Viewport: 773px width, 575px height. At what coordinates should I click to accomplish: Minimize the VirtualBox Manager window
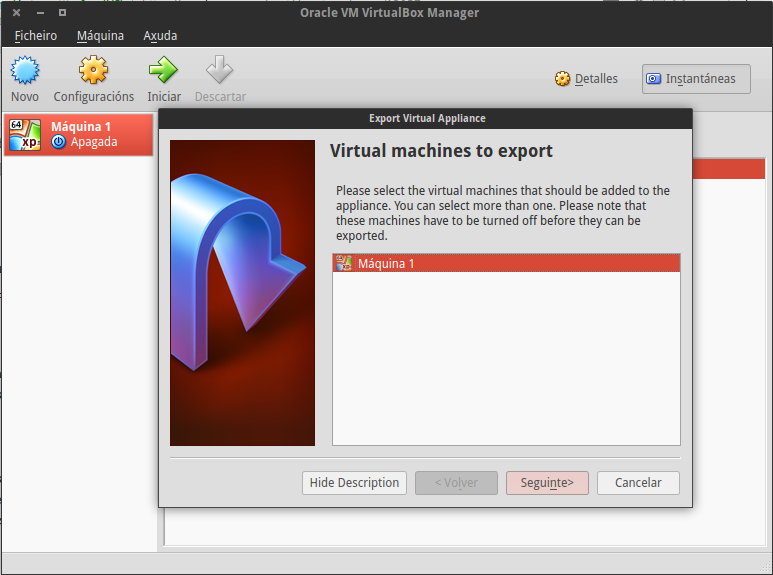point(40,13)
